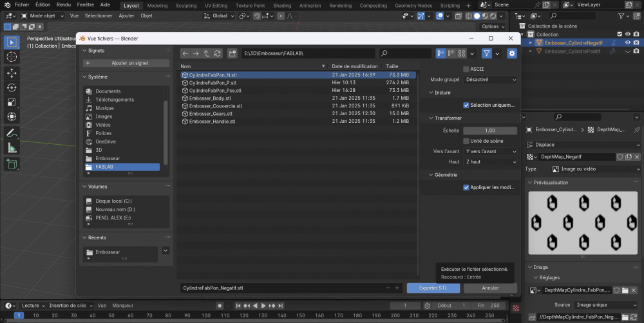The width and height of the screenshot is (644, 323).
Task: Switch file view to thumbnails display
Action: 462,53
